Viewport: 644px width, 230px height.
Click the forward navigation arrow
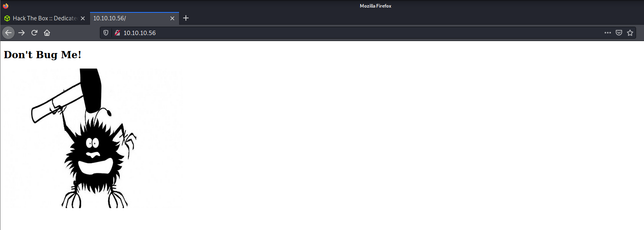[x=21, y=33]
